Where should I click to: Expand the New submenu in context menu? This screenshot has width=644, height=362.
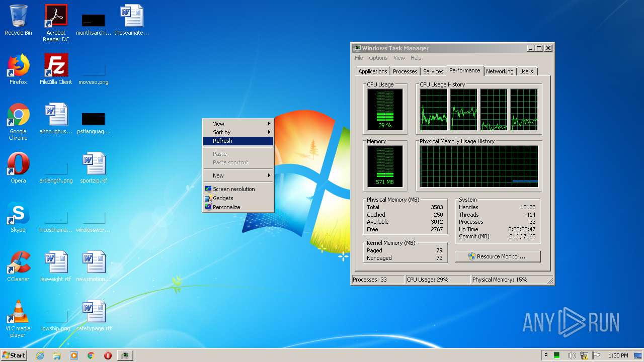pos(238,175)
